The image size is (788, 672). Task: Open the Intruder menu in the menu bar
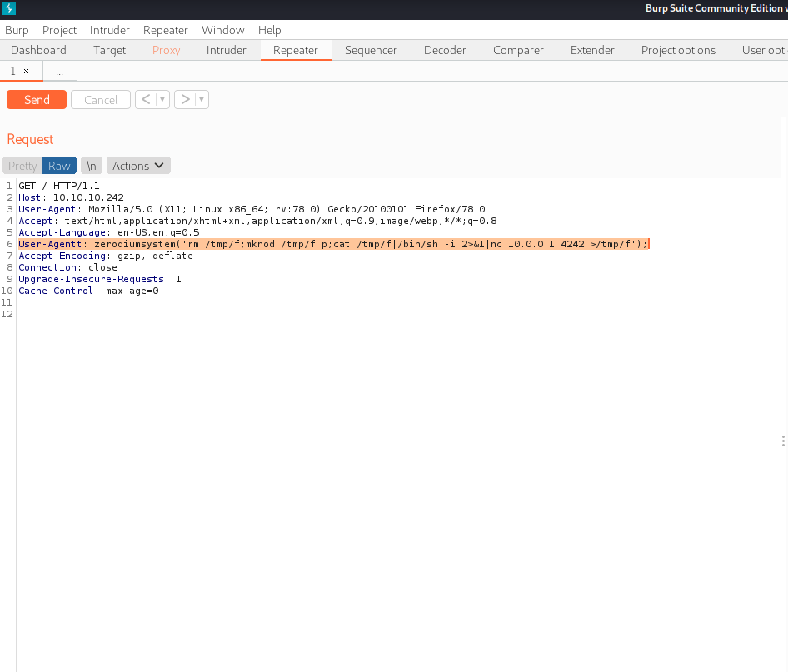point(110,30)
